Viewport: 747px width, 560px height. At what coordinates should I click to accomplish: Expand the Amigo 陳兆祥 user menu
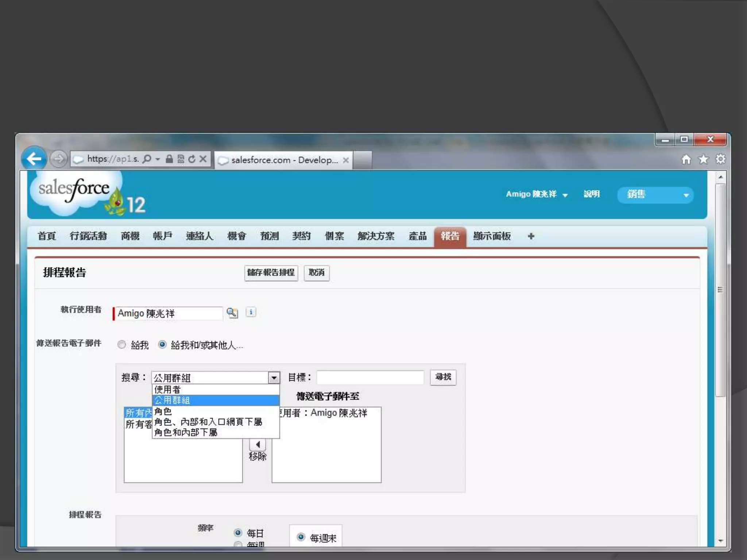[536, 194]
